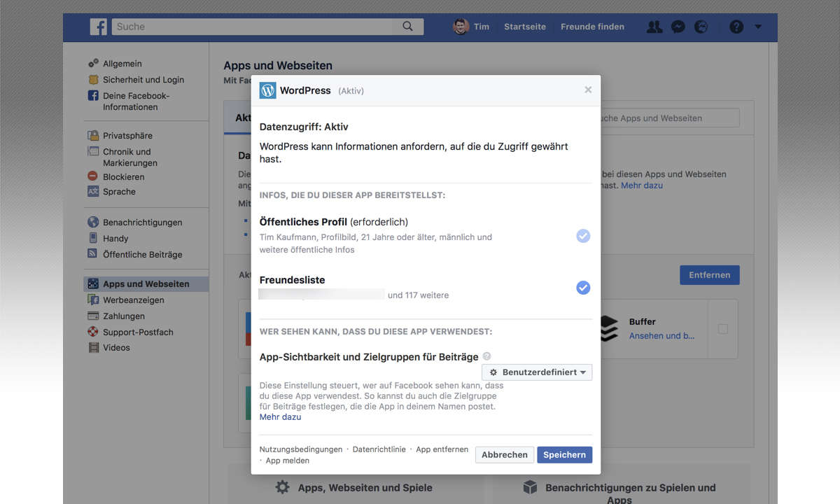Image resolution: width=840 pixels, height=504 pixels.
Task: Click the Buffer app logo
Action: [609, 328]
